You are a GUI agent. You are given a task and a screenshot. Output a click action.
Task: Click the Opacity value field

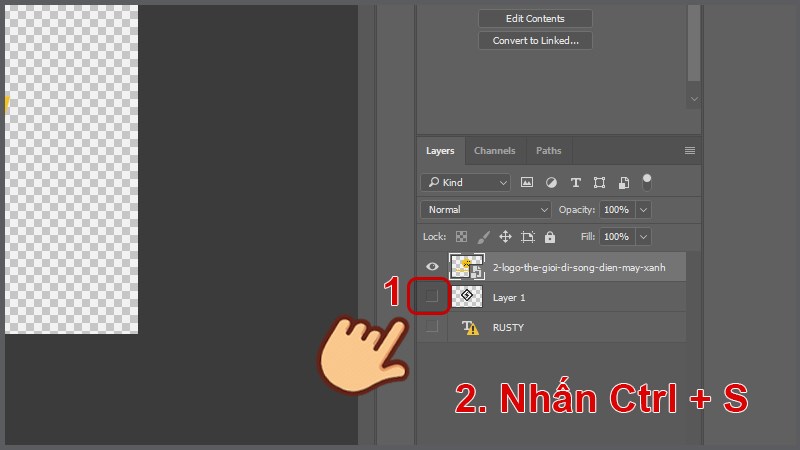click(x=617, y=210)
